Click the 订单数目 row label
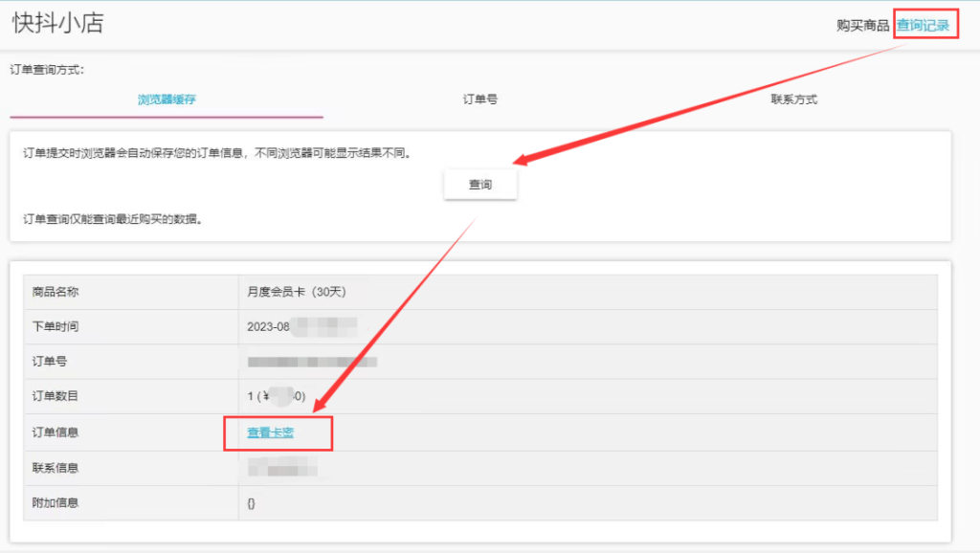This screenshot has width=980, height=553. [56, 396]
